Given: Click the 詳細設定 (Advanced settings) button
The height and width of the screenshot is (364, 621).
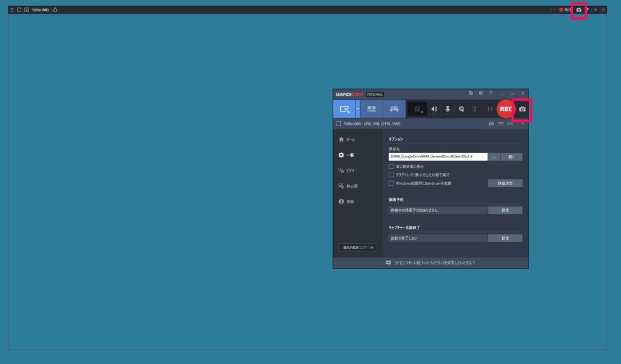Looking at the screenshot, I should (x=505, y=183).
